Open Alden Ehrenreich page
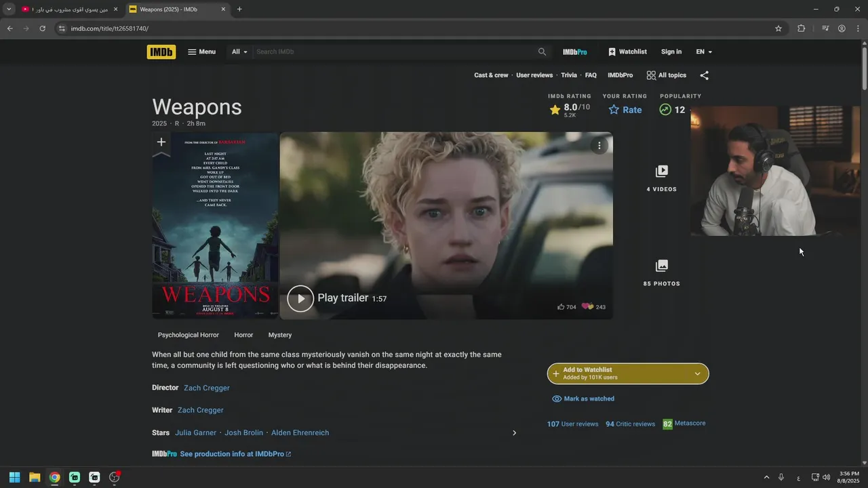868x488 pixels. [300, 432]
